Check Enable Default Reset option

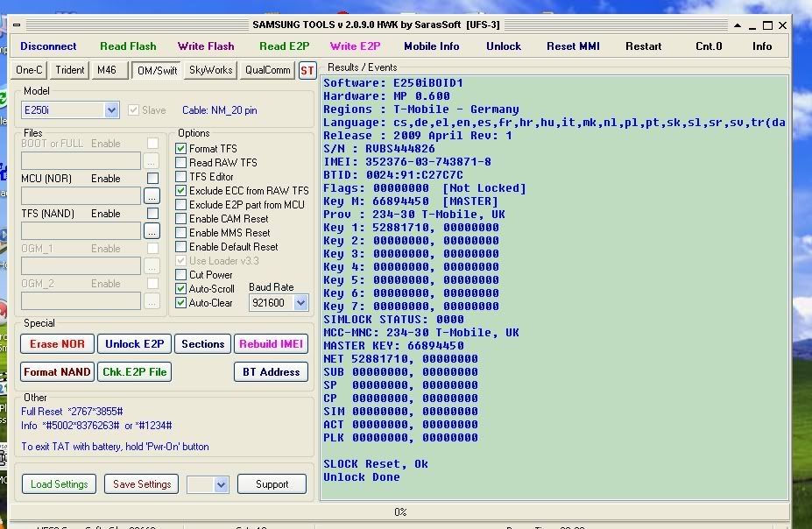click(x=180, y=246)
